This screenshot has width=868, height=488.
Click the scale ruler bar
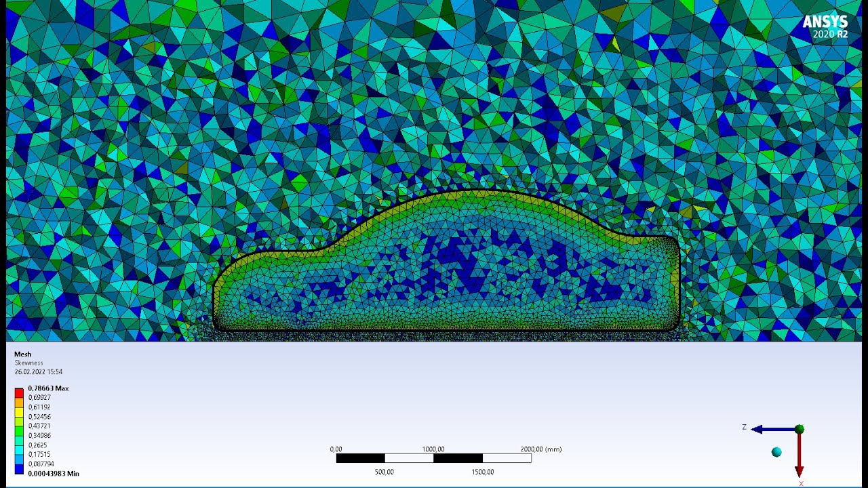click(433, 458)
